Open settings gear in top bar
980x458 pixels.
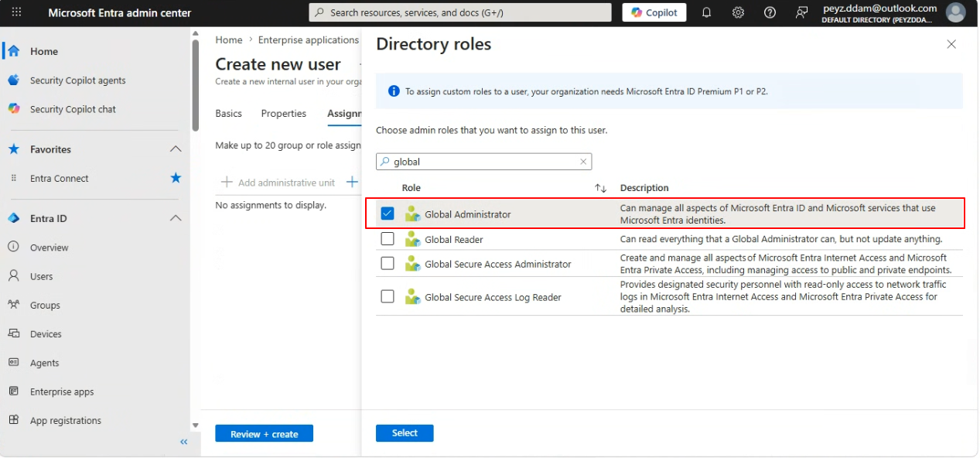click(x=738, y=12)
